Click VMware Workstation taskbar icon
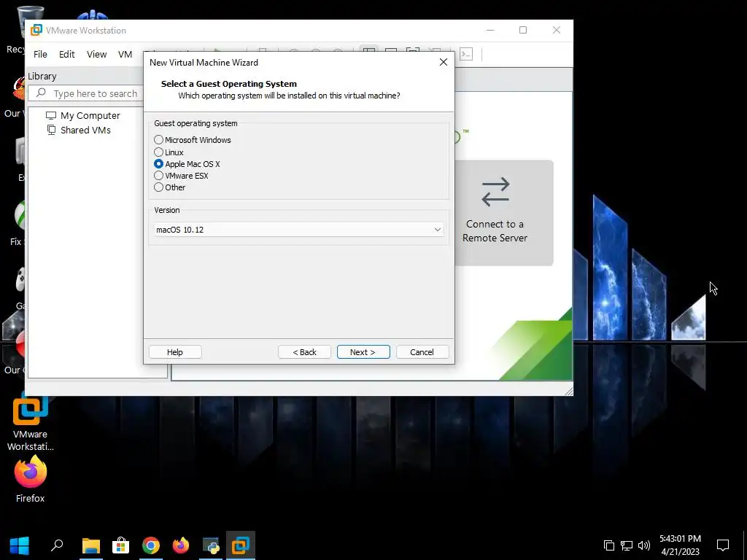Screen dimensions: 747x560 tap(241, 545)
